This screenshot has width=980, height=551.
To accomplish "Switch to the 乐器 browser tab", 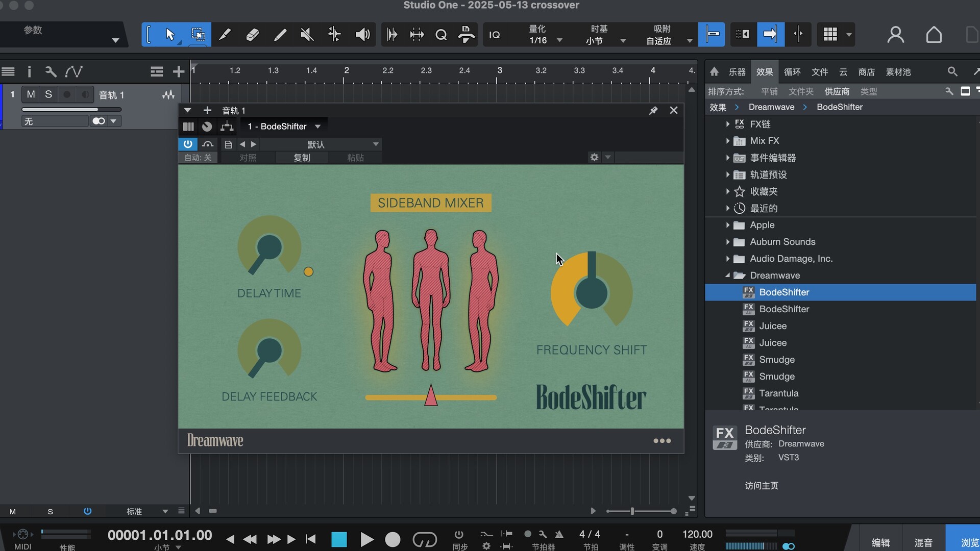I will [737, 72].
